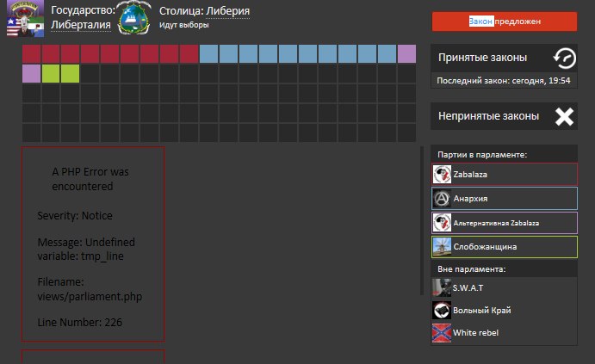595x364 pixels.
Task: Click the first green parliament seat
Action: tap(51, 73)
